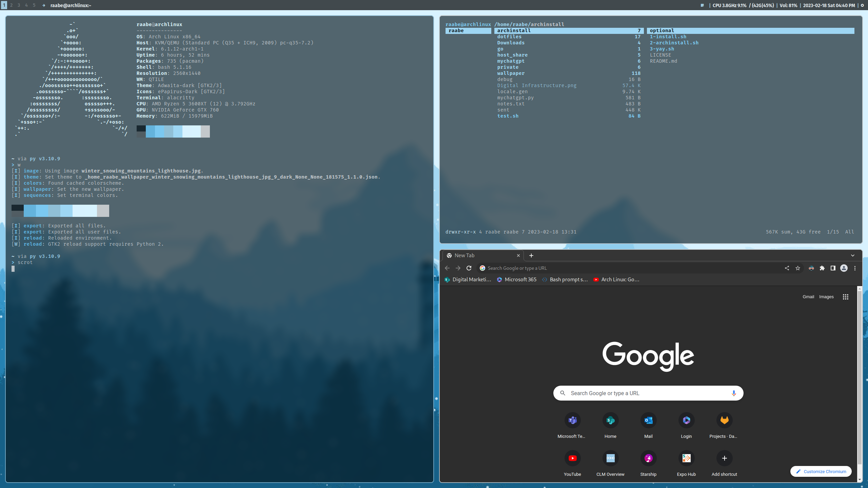The height and width of the screenshot is (488, 868).
Task: Click the share page icon
Action: coord(787,268)
